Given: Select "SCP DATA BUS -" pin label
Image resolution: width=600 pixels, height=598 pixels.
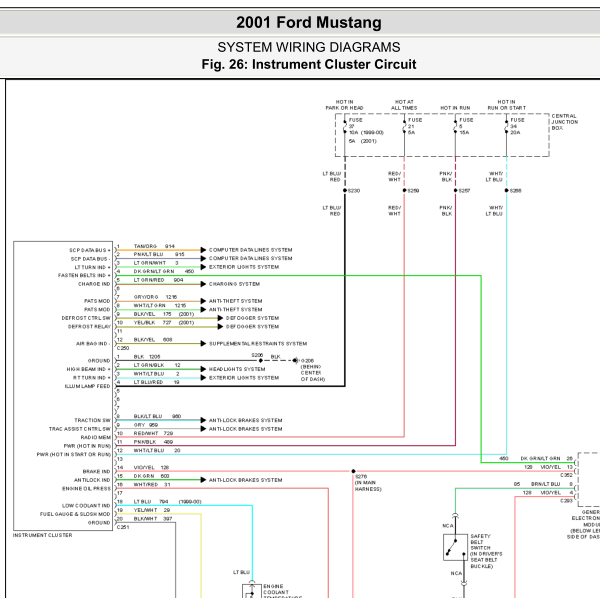Looking at the screenshot, I should (91, 259).
